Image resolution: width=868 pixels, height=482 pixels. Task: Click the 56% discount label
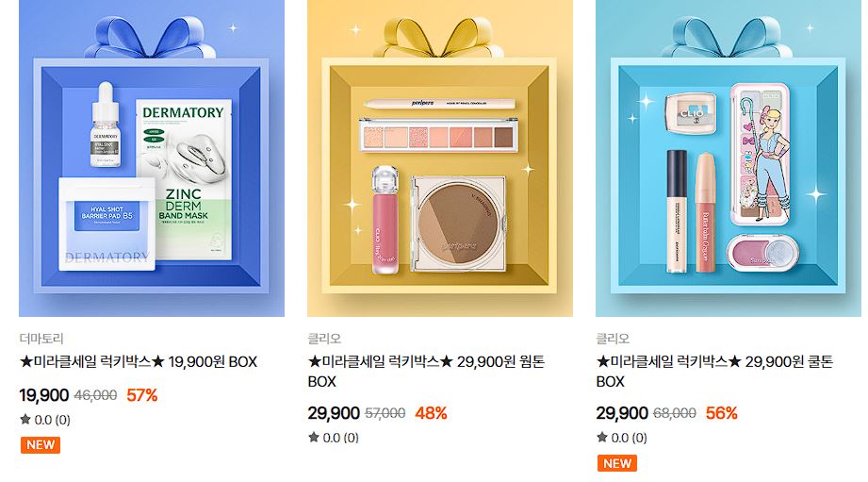tap(721, 413)
